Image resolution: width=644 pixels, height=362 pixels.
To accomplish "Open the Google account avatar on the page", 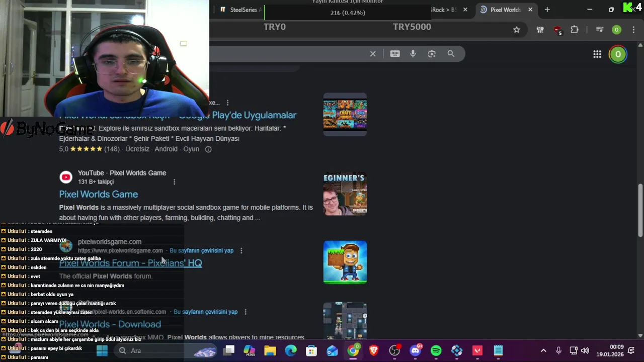I will pyautogui.click(x=618, y=54).
